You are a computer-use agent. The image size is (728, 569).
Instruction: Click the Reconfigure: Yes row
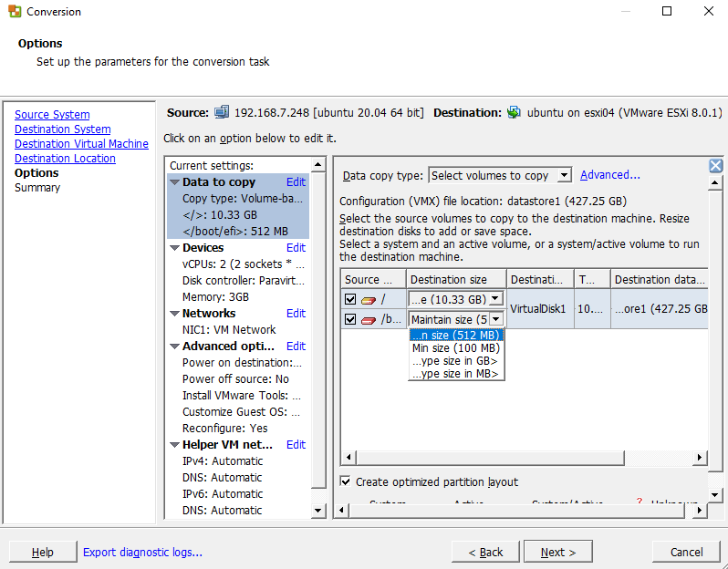(224, 429)
